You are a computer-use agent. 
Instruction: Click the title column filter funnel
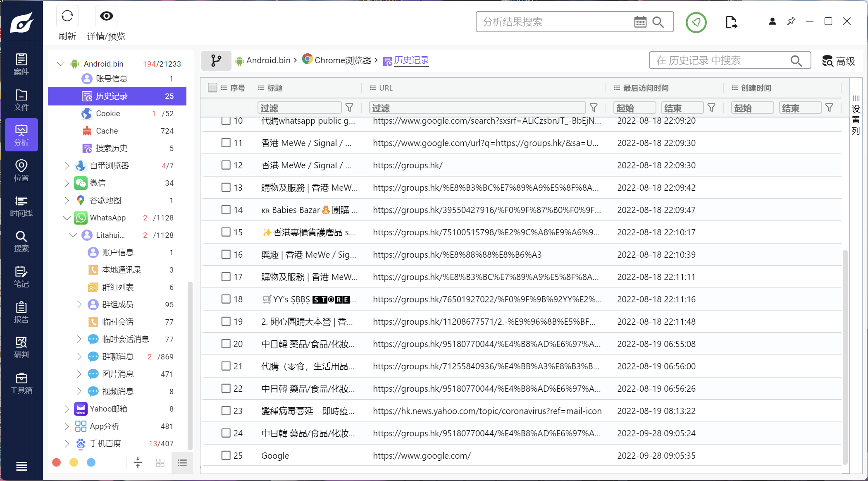(x=349, y=108)
